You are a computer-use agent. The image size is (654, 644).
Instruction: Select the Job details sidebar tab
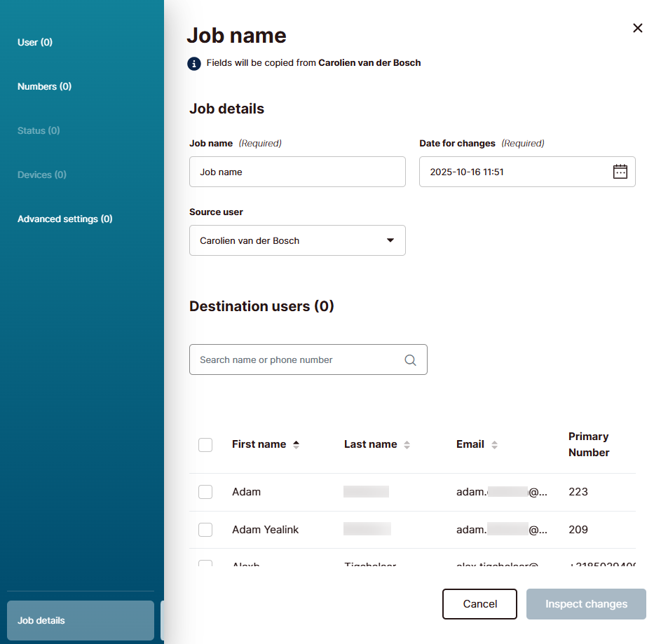(x=80, y=620)
